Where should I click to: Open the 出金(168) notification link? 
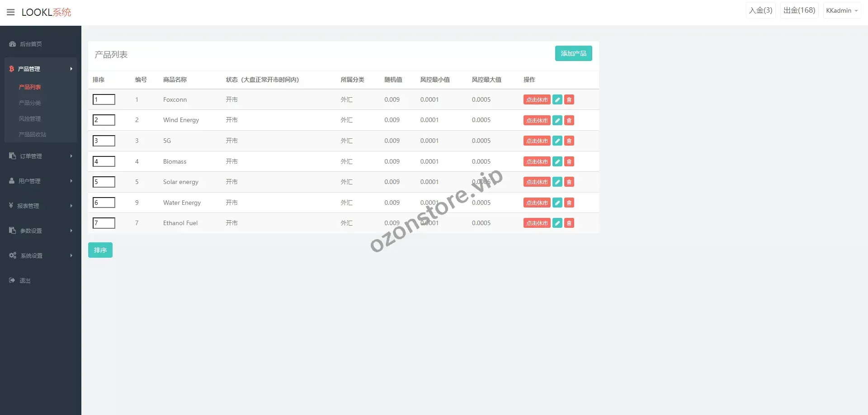799,10
